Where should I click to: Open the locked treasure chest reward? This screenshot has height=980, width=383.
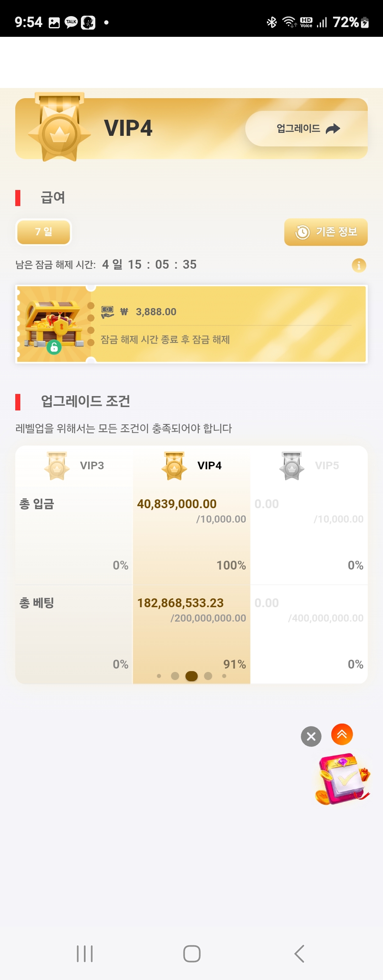53,324
